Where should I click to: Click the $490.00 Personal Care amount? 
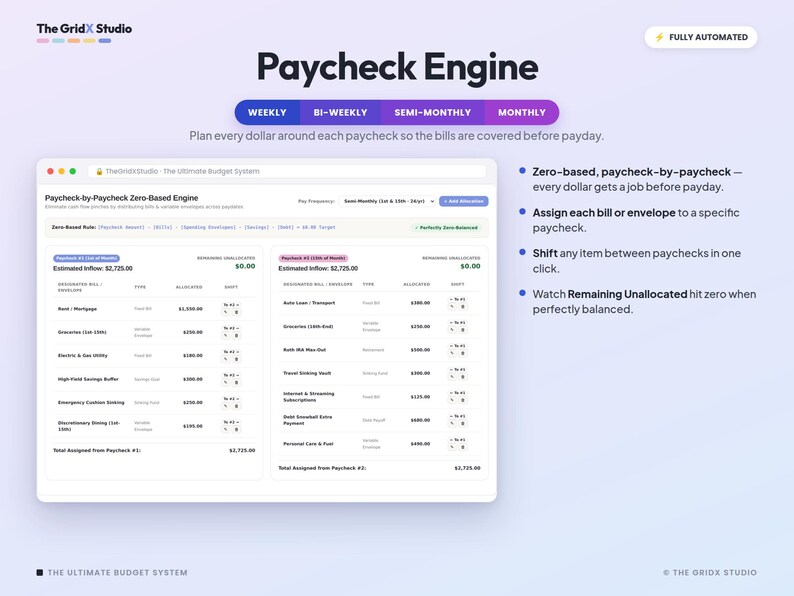pyautogui.click(x=420, y=444)
